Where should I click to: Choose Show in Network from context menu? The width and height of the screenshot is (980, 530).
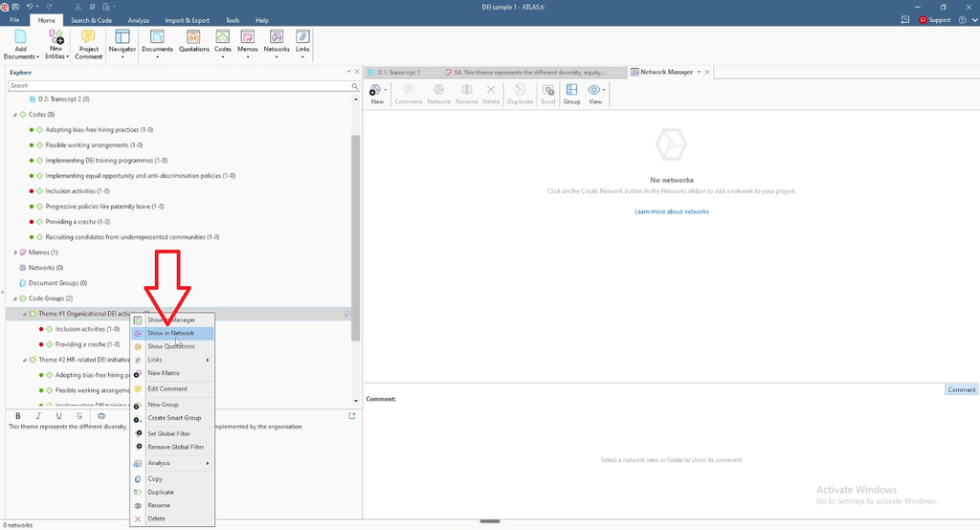click(x=172, y=333)
